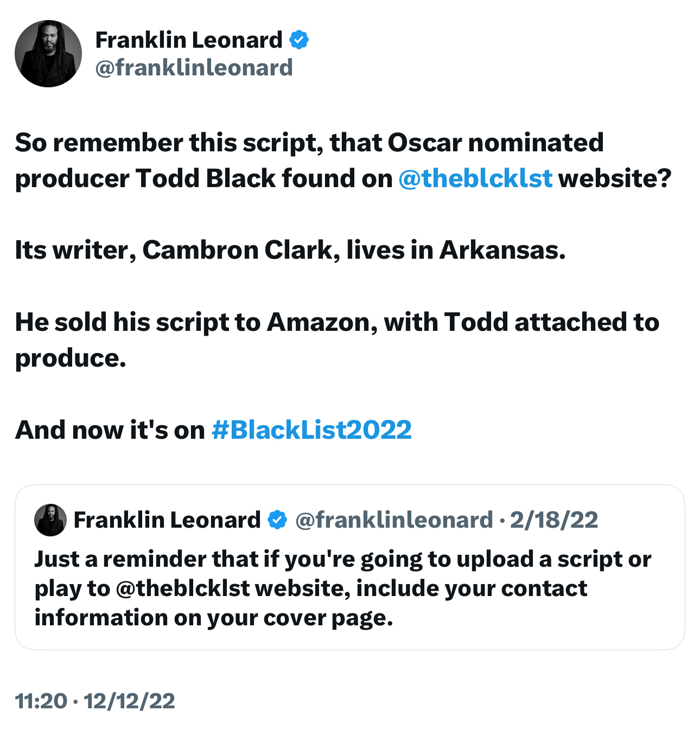The width and height of the screenshot is (700, 730).
Task: Open Franklin Leonard's large profile avatar
Action: coord(48,54)
